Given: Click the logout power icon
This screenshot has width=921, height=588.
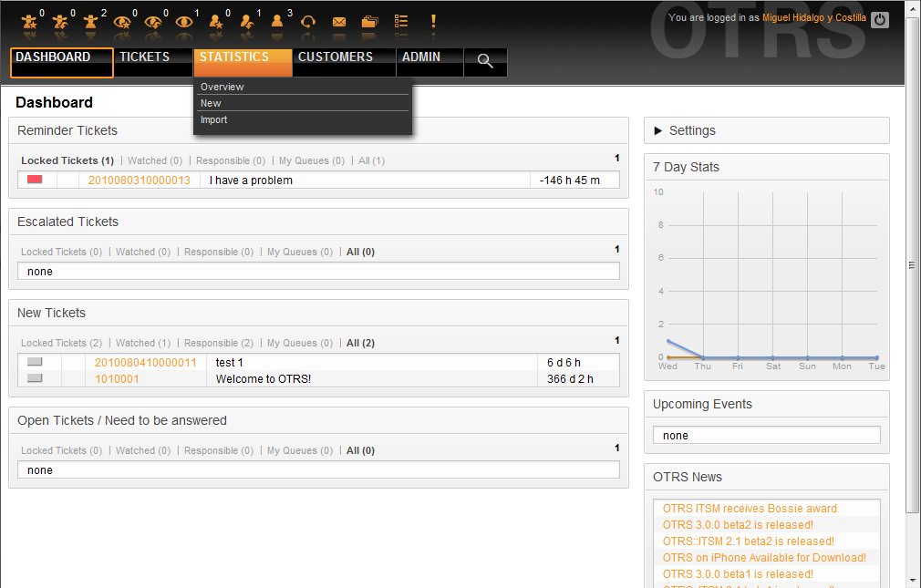Looking at the screenshot, I should coord(879,19).
